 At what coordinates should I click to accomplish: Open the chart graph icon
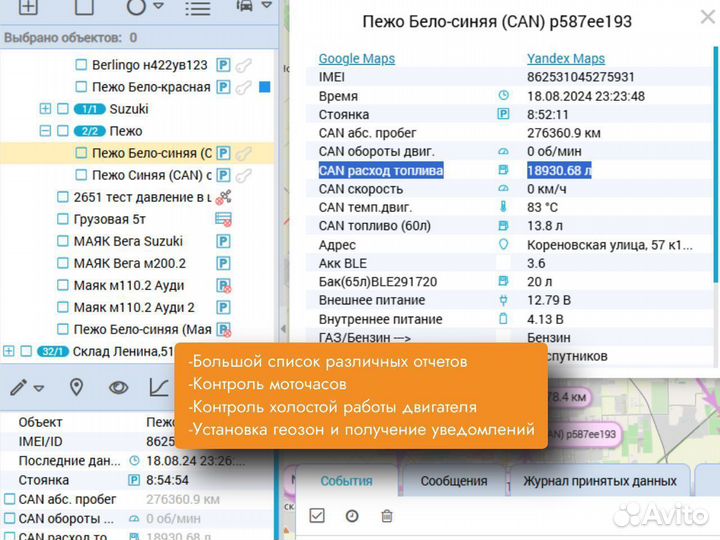pos(159,387)
